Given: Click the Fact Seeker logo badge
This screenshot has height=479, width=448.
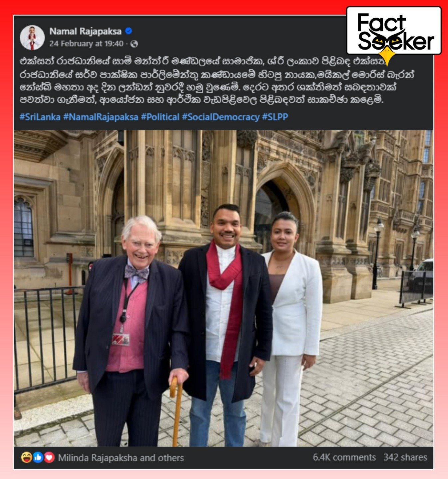Looking at the screenshot, I should [x=394, y=31].
